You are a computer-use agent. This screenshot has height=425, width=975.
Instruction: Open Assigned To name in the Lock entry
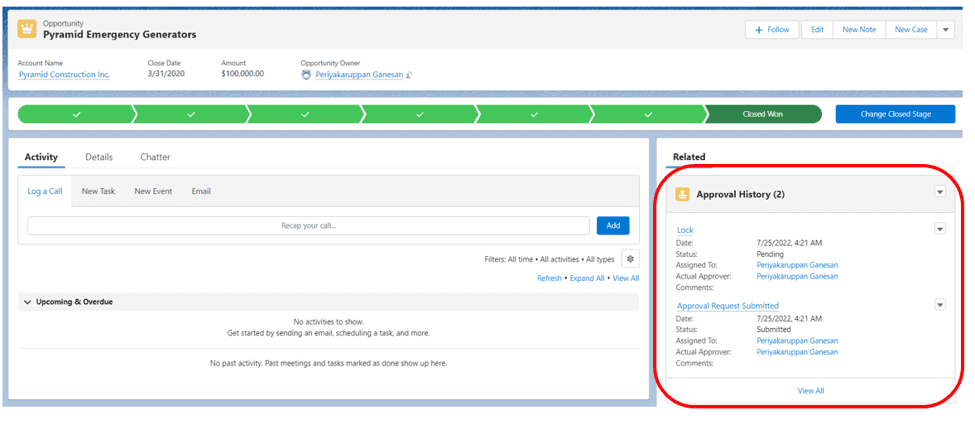(797, 265)
